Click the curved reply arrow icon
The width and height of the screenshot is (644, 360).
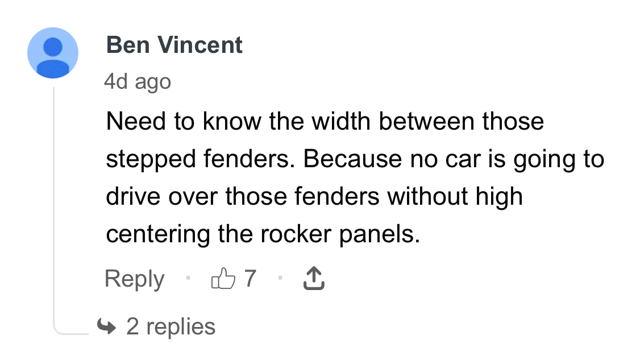click(x=106, y=326)
